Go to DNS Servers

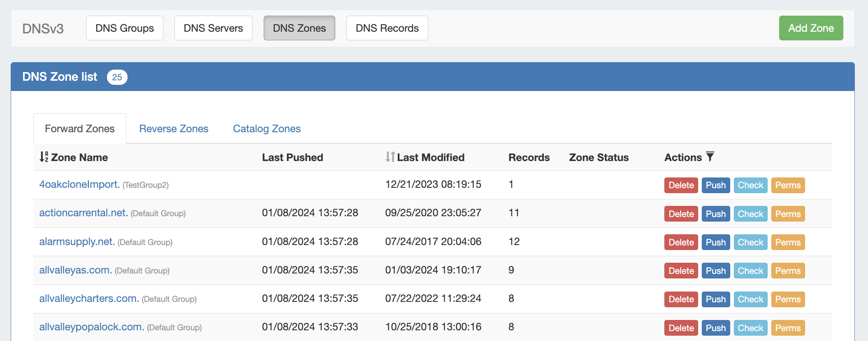point(213,28)
